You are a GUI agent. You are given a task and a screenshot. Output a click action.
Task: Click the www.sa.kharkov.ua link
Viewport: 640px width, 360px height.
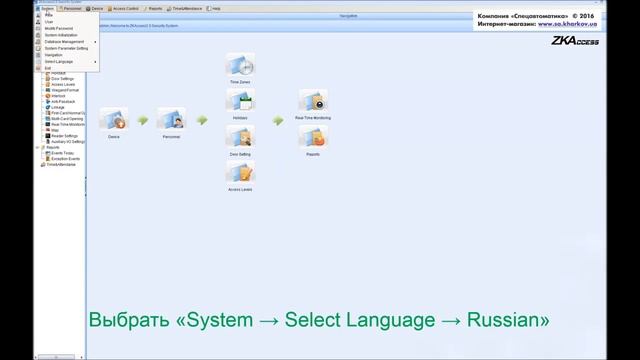[567, 24]
